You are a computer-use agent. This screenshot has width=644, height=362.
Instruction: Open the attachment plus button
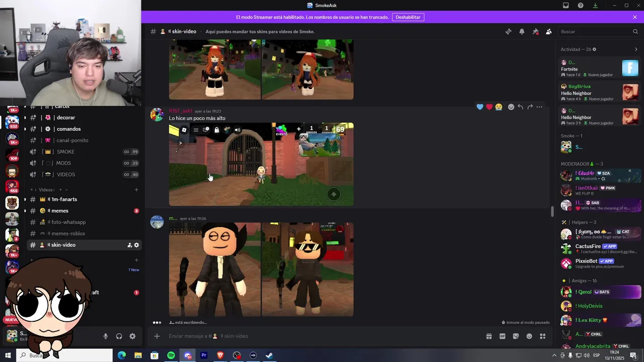click(157, 336)
